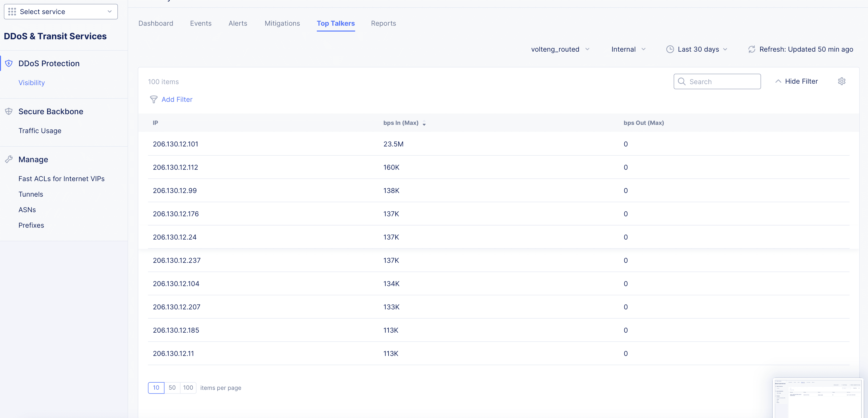The image size is (868, 418).
Task: Click the bps Out (Max) column header
Action: click(x=644, y=123)
